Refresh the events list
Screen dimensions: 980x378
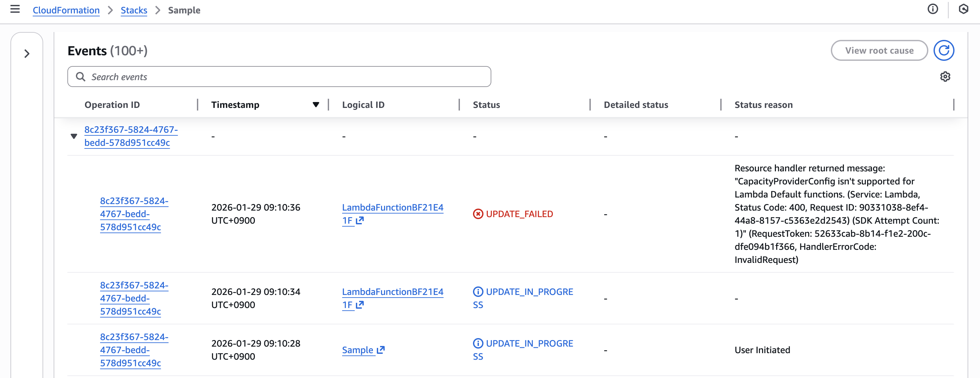pos(943,51)
